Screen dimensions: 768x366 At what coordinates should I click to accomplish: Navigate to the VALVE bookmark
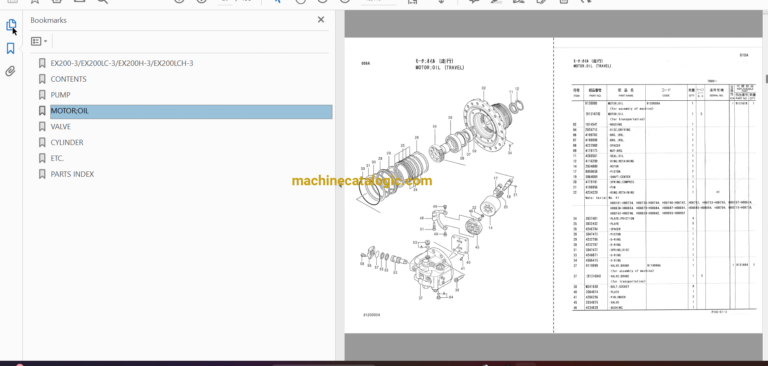[61, 126]
